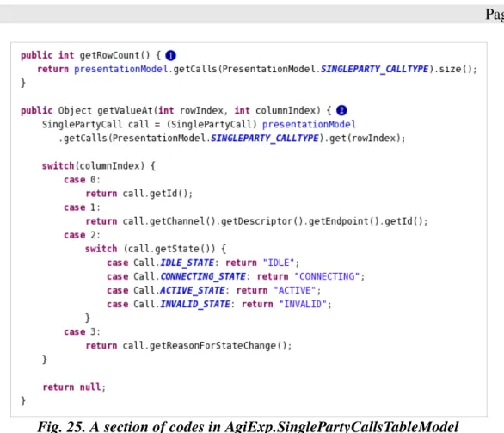The height and width of the screenshot is (433, 504).
Task: Click the "getReasonForStateChange()" call
Action: (218, 346)
